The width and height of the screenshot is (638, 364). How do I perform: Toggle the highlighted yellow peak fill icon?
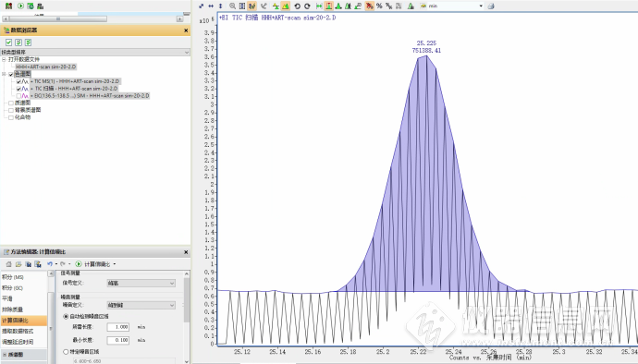pos(286,6)
